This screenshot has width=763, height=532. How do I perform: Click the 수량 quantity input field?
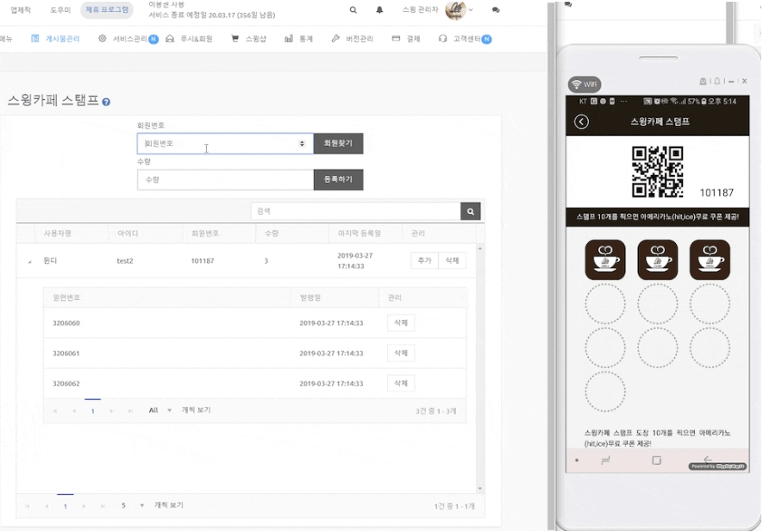[224, 179]
